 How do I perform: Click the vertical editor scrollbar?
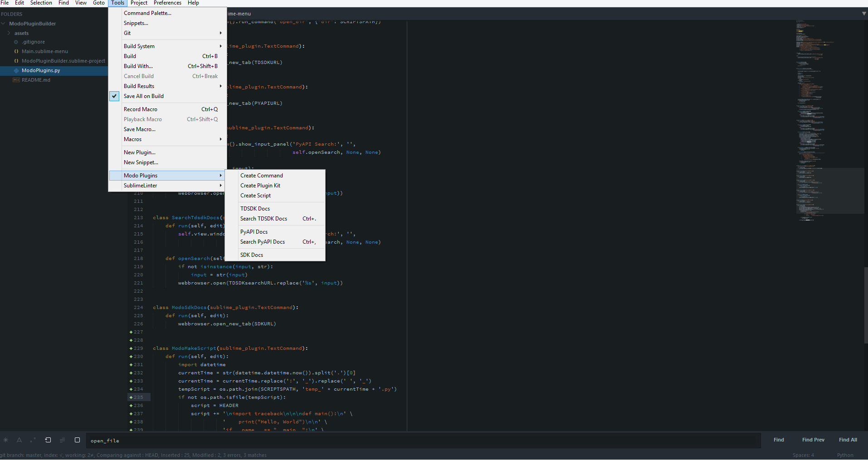(x=866, y=305)
